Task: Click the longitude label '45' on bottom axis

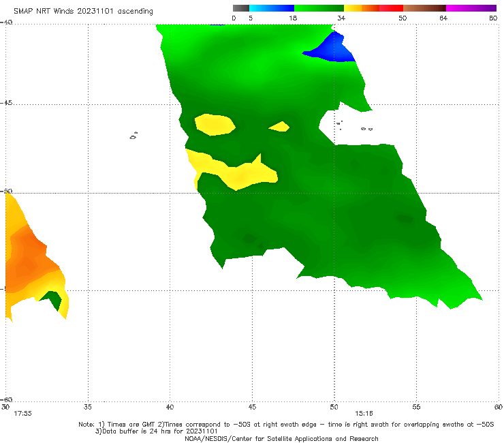Action: tap(252, 407)
